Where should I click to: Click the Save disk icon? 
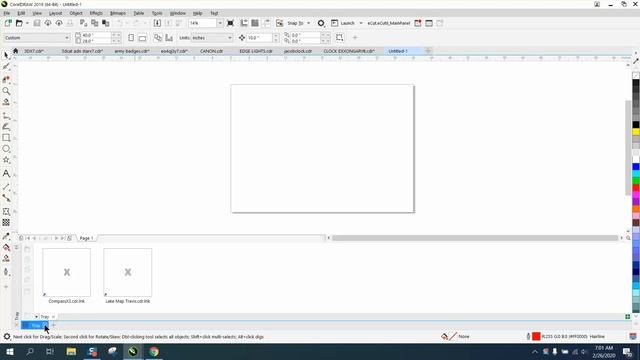pyautogui.click(x=37, y=23)
